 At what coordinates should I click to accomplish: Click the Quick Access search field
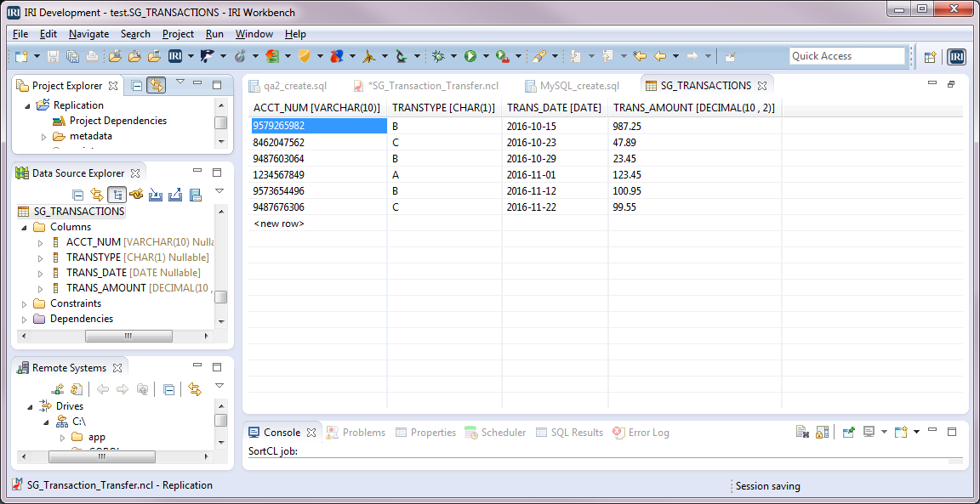[x=847, y=56]
